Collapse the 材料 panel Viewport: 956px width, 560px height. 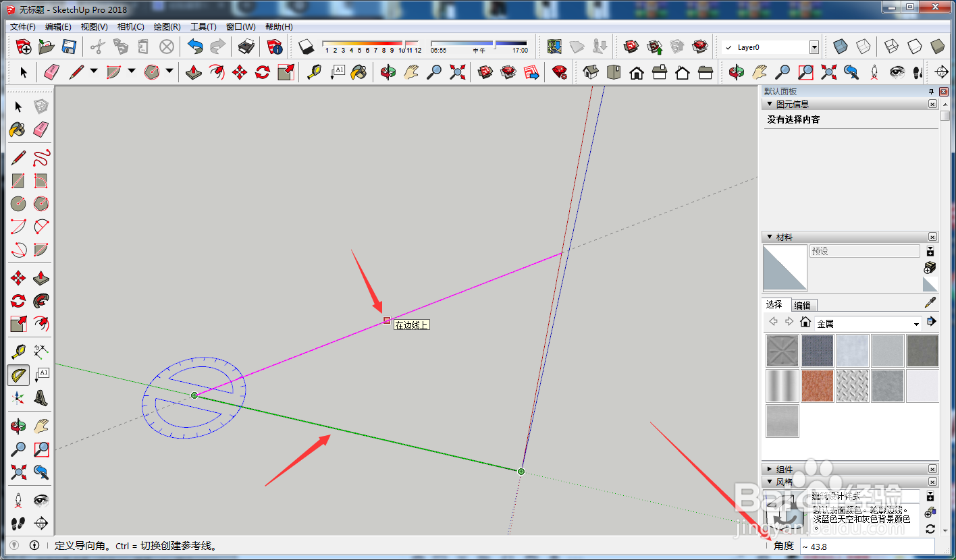[769, 237]
